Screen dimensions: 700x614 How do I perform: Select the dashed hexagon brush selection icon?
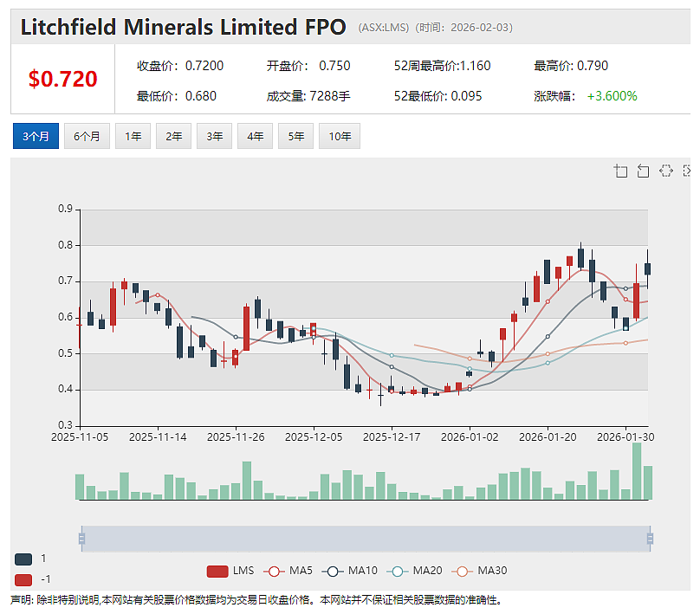click(x=665, y=171)
